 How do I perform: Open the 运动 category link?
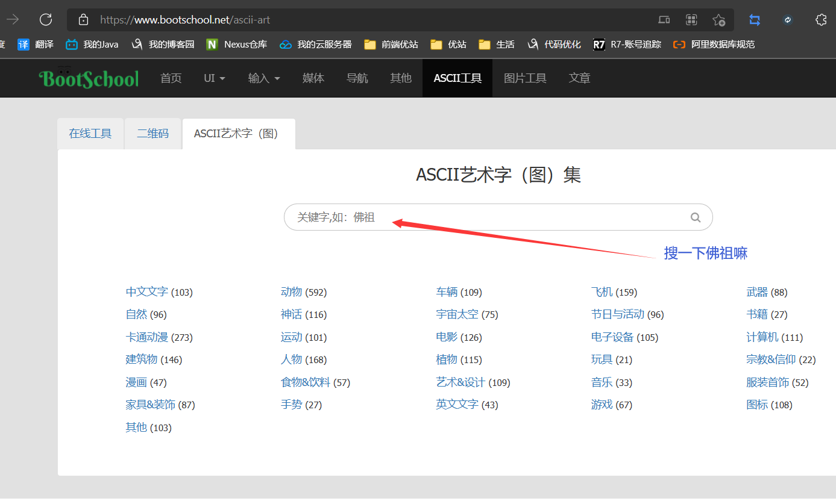292,337
